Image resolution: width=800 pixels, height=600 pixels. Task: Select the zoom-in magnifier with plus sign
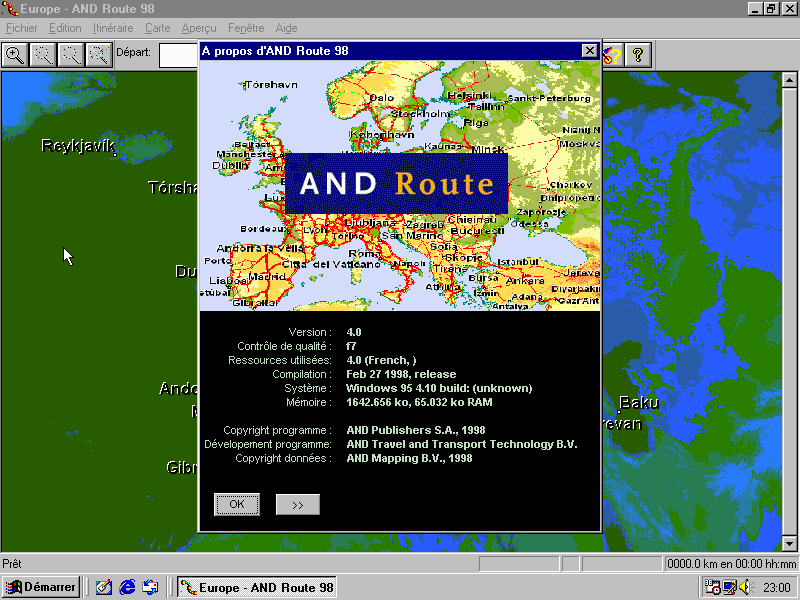(x=15, y=55)
